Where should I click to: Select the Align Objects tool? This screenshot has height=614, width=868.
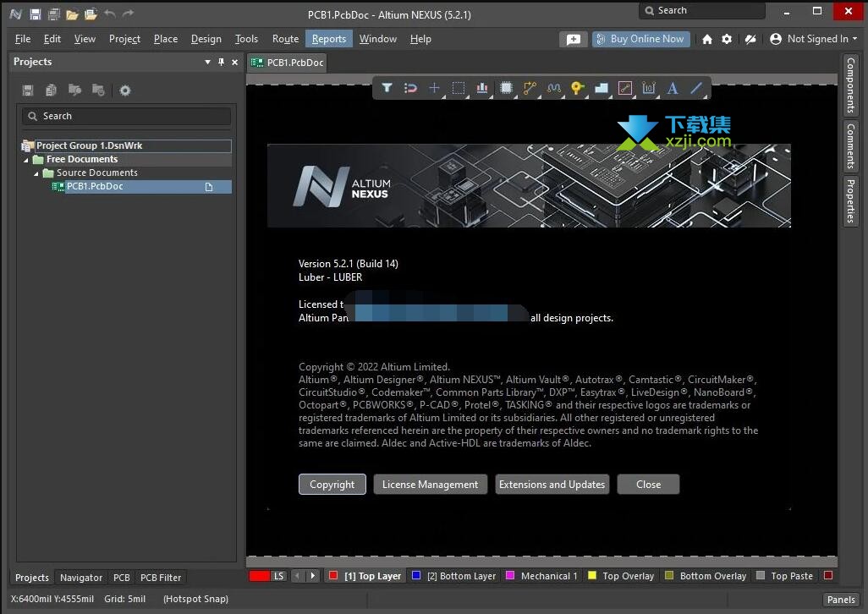point(482,88)
